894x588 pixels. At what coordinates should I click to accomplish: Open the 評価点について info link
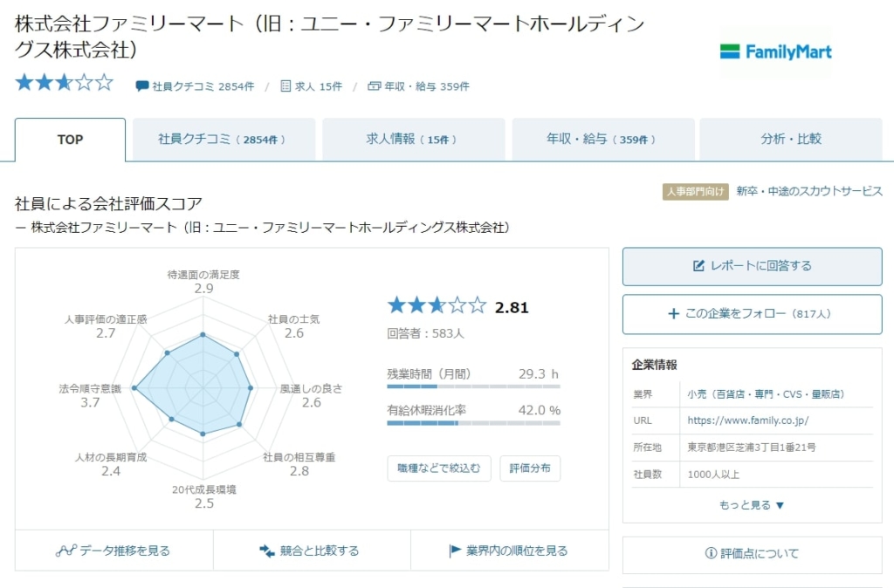coord(752,553)
